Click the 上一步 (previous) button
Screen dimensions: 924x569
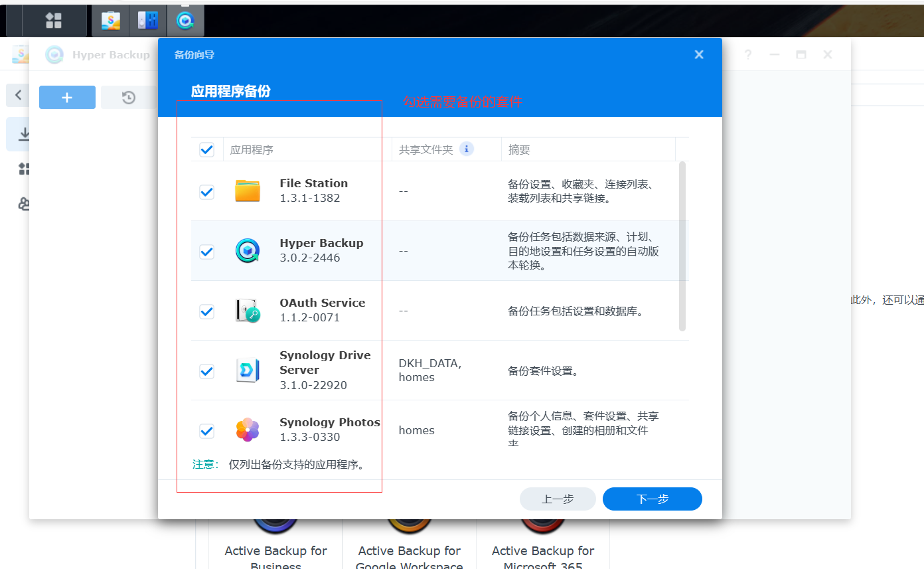(x=558, y=499)
